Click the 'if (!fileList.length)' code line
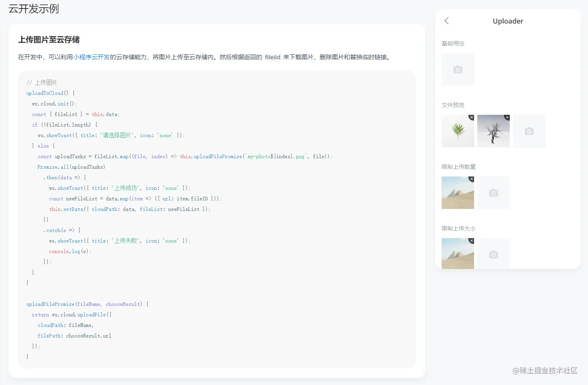 [65, 125]
